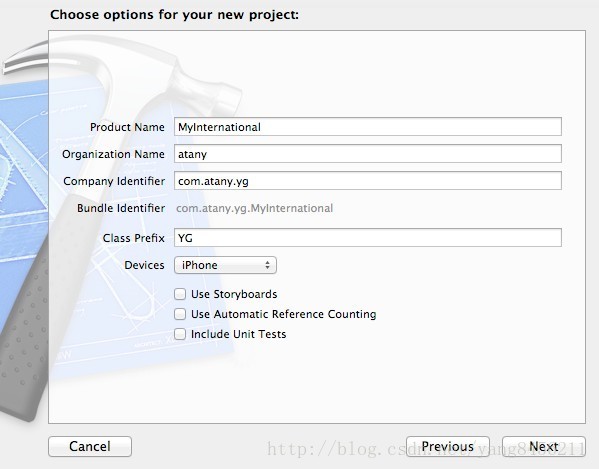Click the Bundle Identifier value text
The height and width of the screenshot is (469, 599).
254,208
